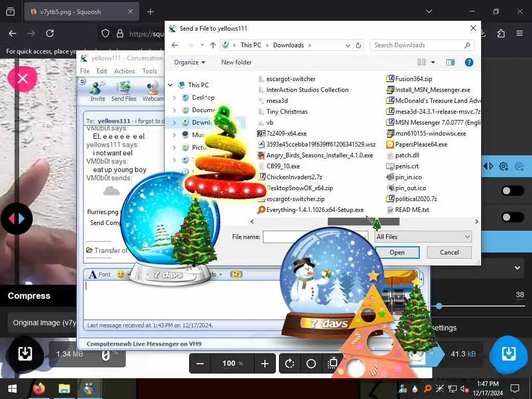Image resolution: width=532 pixels, height=399 pixels.
Task: Click the blue download button beside 41.3 kB
Action: coord(508,353)
